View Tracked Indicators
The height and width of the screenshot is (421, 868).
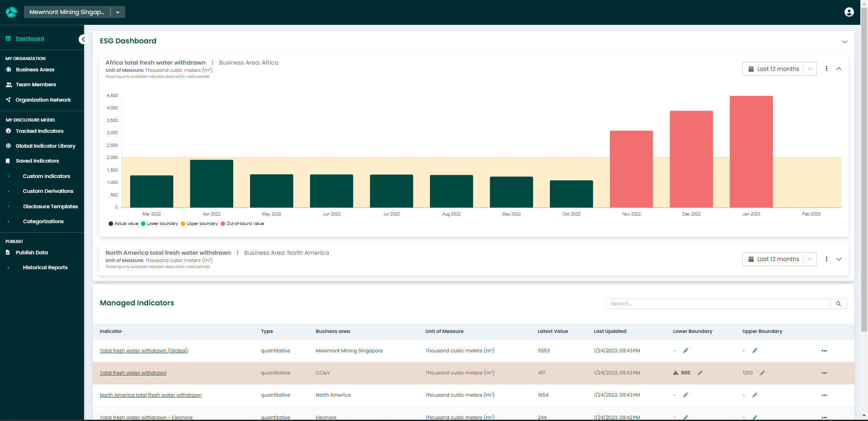click(39, 131)
